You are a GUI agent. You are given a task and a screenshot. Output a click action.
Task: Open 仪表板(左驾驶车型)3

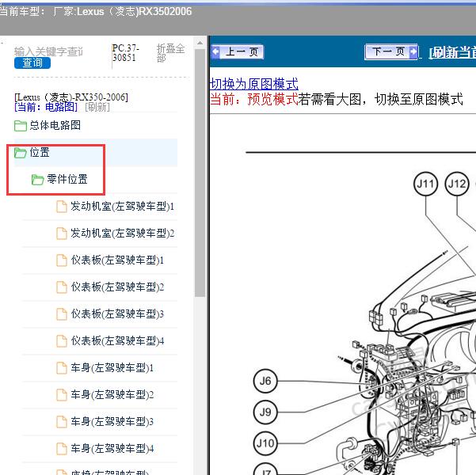click(x=117, y=313)
